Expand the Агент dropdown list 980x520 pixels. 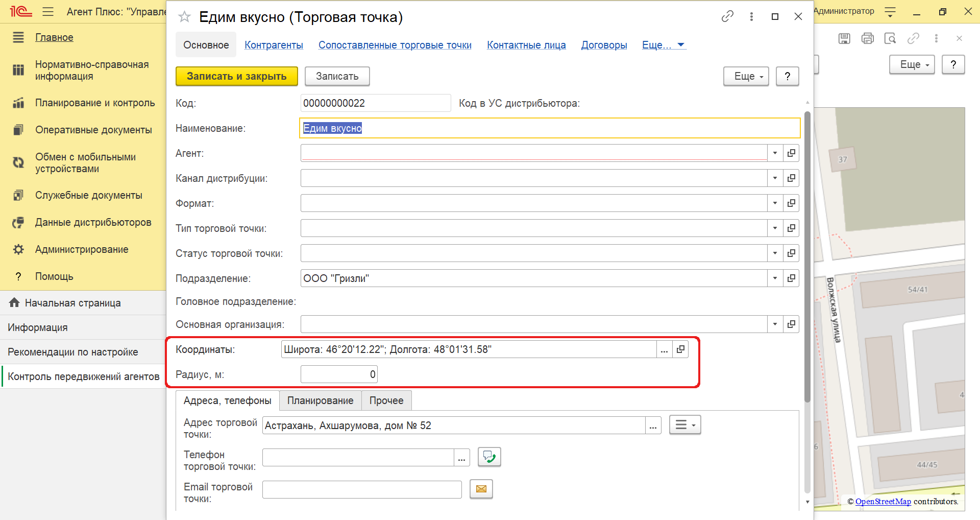click(775, 153)
